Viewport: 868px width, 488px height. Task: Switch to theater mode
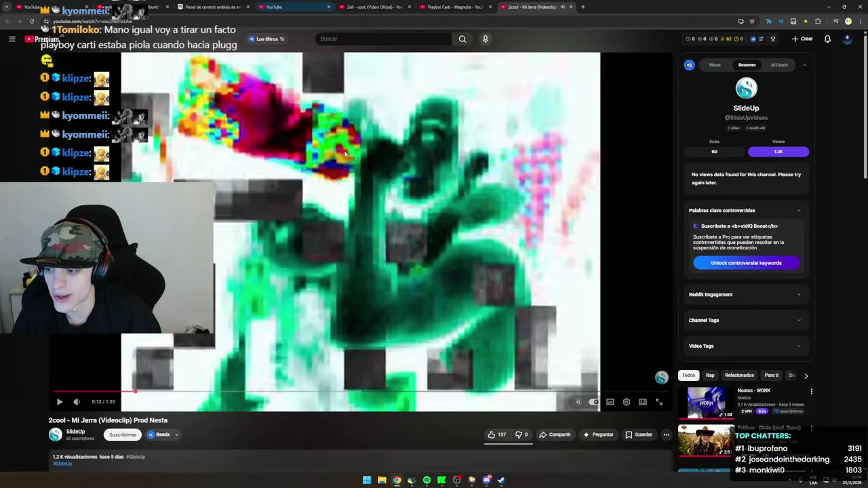point(643,402)
